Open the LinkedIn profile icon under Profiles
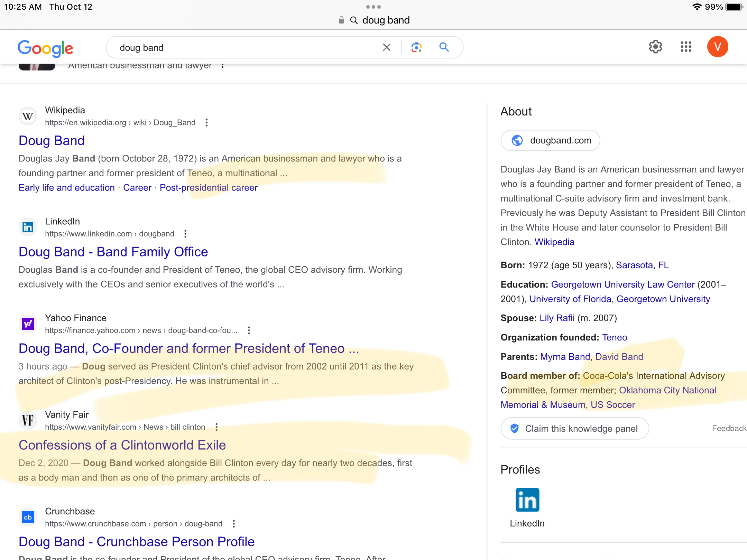 coord(527,500)
